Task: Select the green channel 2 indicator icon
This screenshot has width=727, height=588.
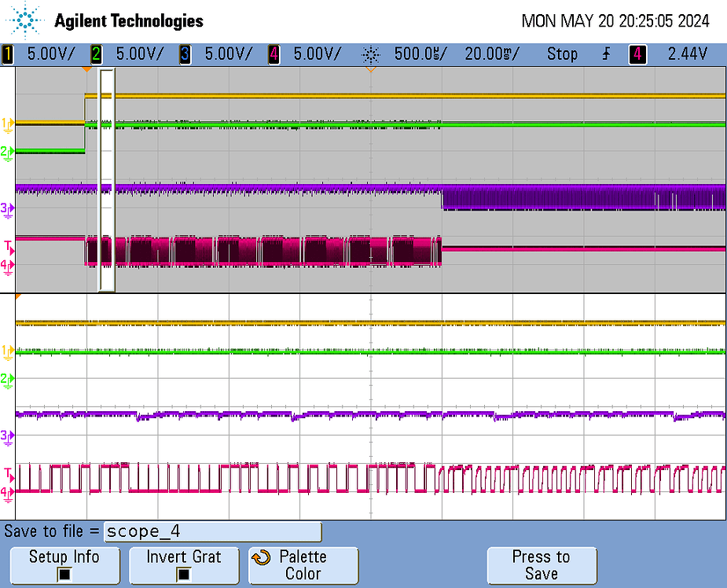Action: 96,53
